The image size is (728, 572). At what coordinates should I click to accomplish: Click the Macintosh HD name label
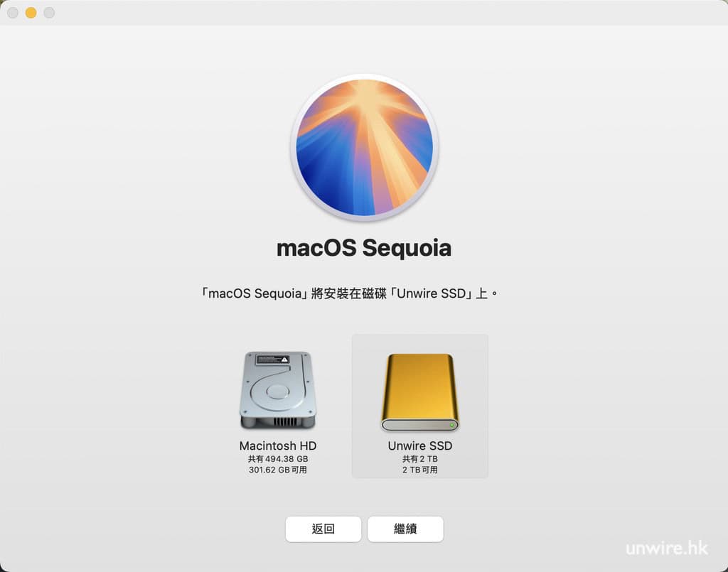coord(278,446)
